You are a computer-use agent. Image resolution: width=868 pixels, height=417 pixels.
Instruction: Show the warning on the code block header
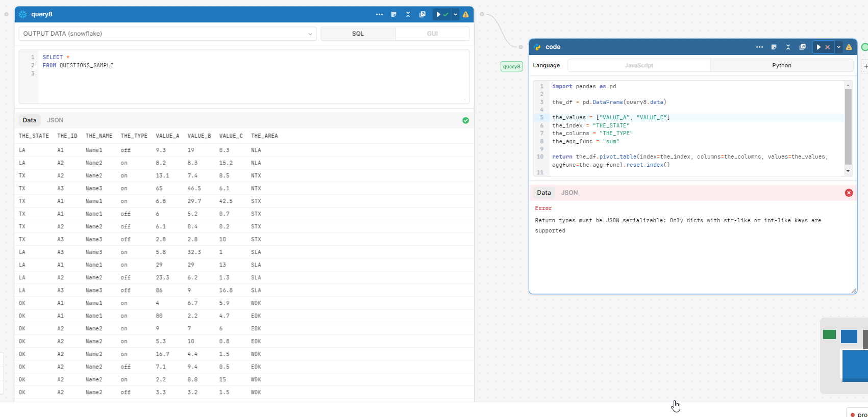click(849, 47)
